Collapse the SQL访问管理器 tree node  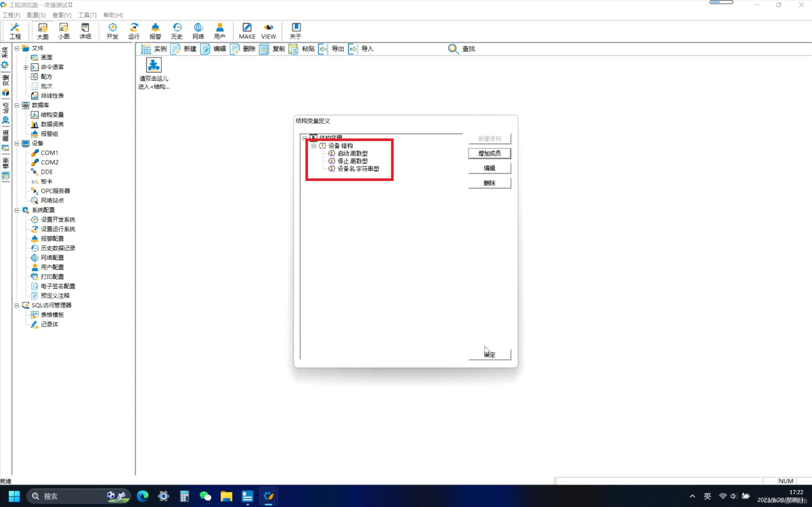[17, 305]
